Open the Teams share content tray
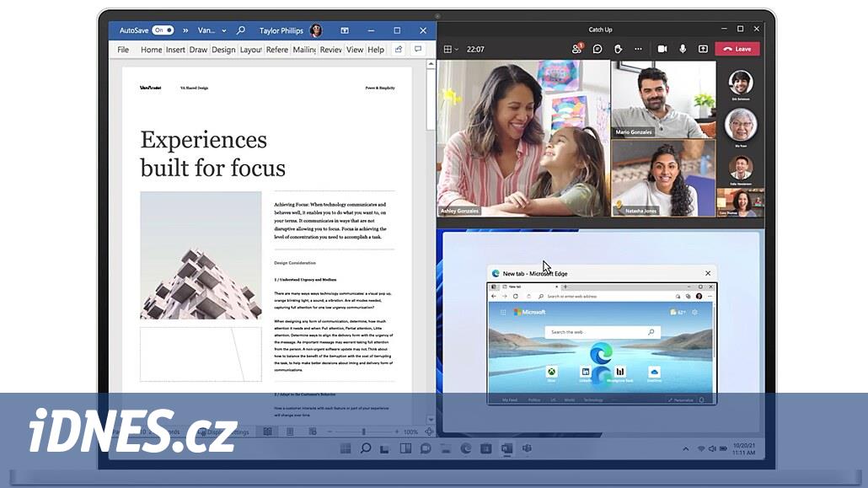 point(703,49)
